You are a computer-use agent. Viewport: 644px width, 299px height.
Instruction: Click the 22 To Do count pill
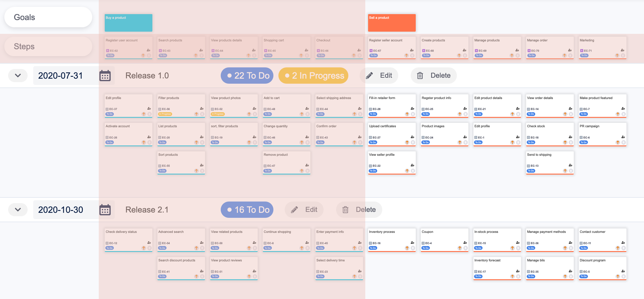247,75
